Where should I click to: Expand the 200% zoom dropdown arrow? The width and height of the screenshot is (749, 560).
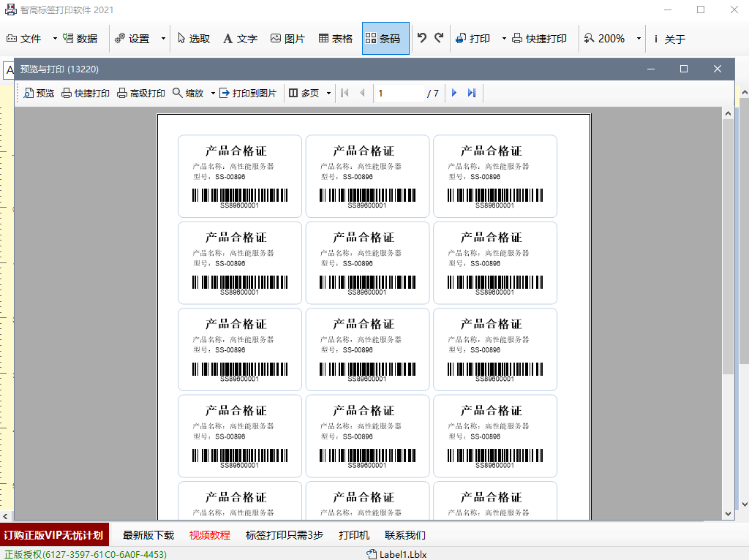click(x=638, y=39)
